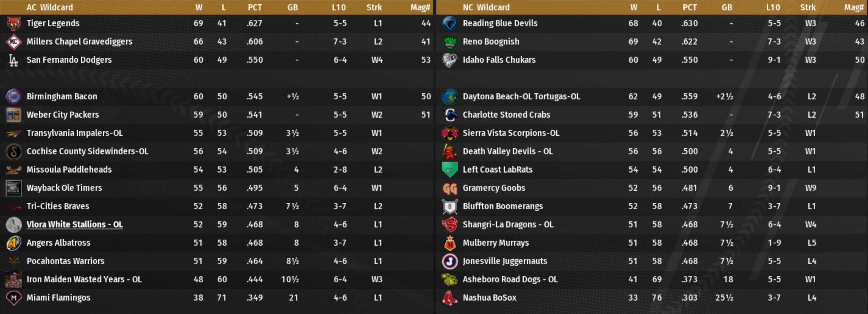Click the San Fernando Dodgers LA logo
868x314 pixels.
coord(14,60)
